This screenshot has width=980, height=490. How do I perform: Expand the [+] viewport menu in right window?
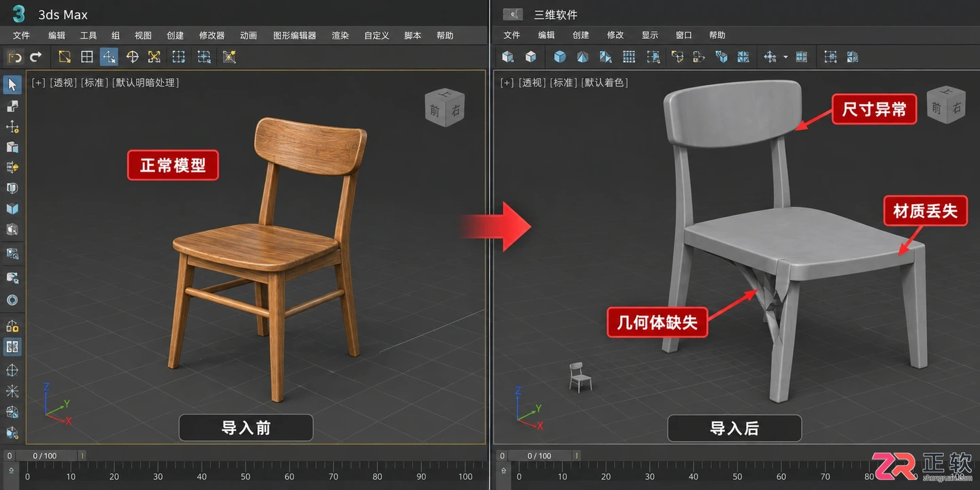(507, 82)
